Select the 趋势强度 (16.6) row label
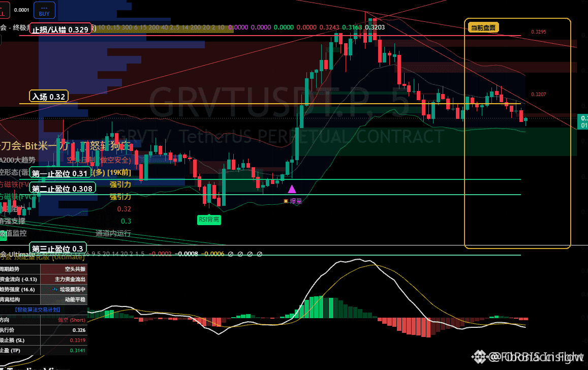Image resolution: width=588 pixels, height=370 pixels. [17, 289]
